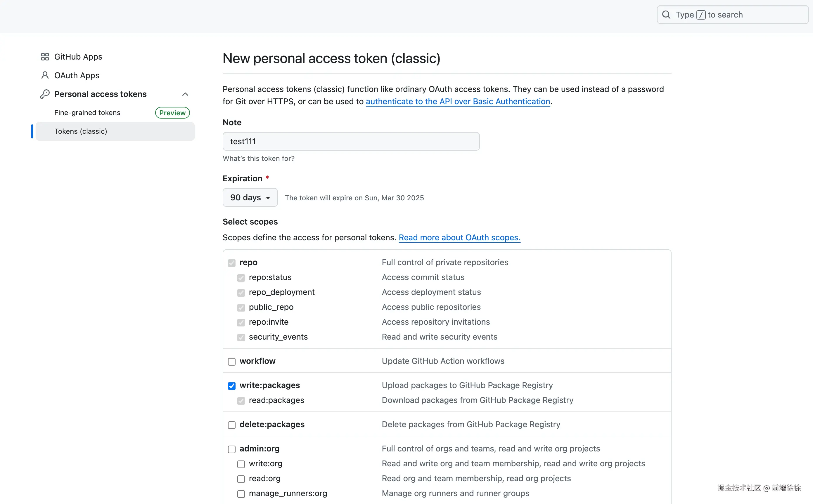Tick the admin:org scope checkbox
The height and width of the screenshot is (504, 813).
coord(231,449)
